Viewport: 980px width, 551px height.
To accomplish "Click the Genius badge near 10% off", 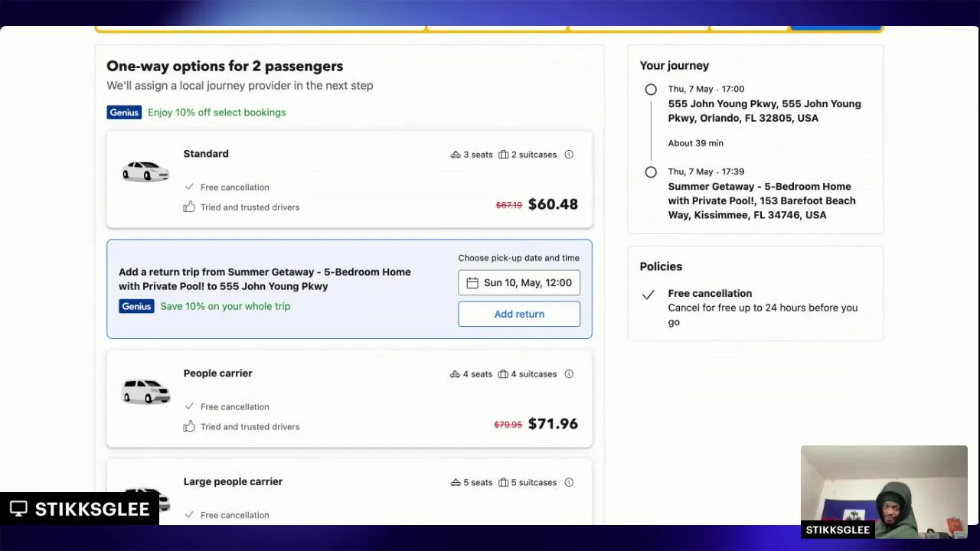I will (x=124, y=112).
